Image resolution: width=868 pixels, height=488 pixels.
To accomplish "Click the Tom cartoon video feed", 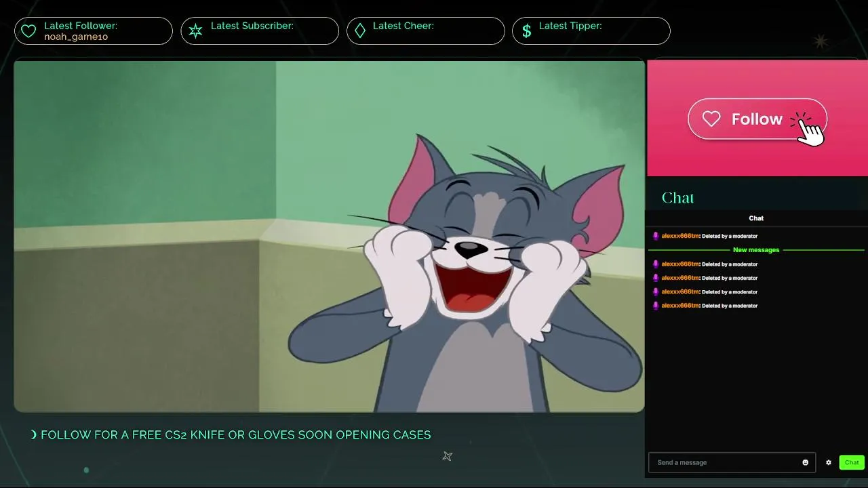I will [329, 236].
